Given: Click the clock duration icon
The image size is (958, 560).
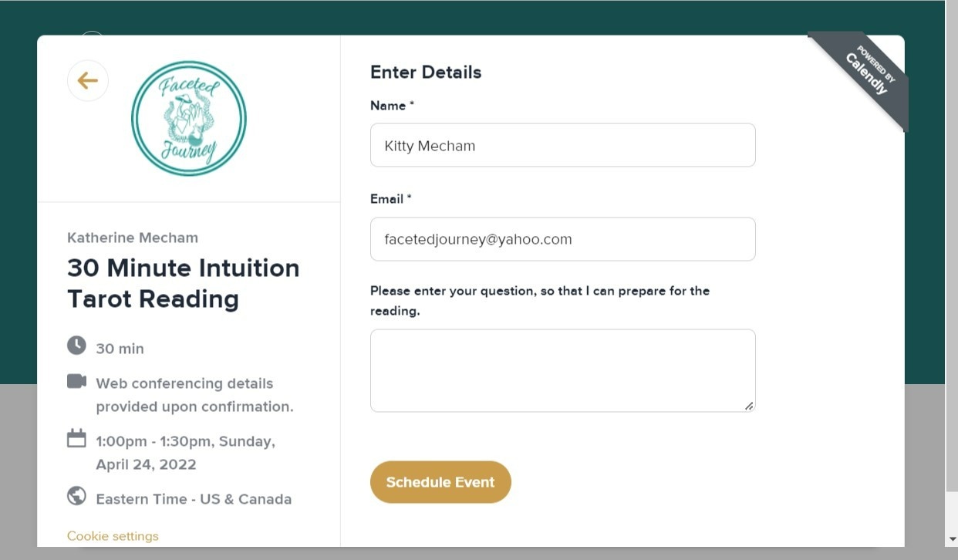Looking at the screenshot, I should tap(76, 346).
